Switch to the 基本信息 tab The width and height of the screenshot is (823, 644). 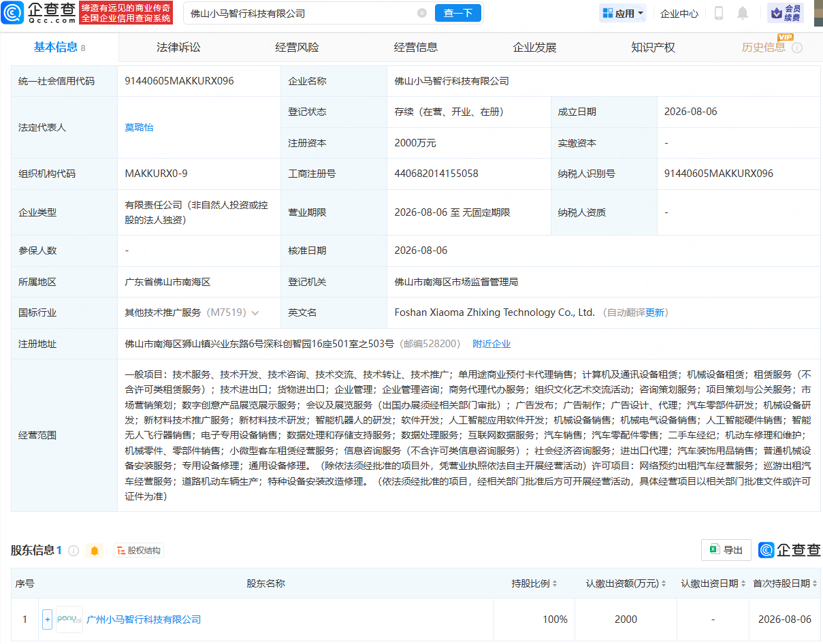(x=59, y=47)
